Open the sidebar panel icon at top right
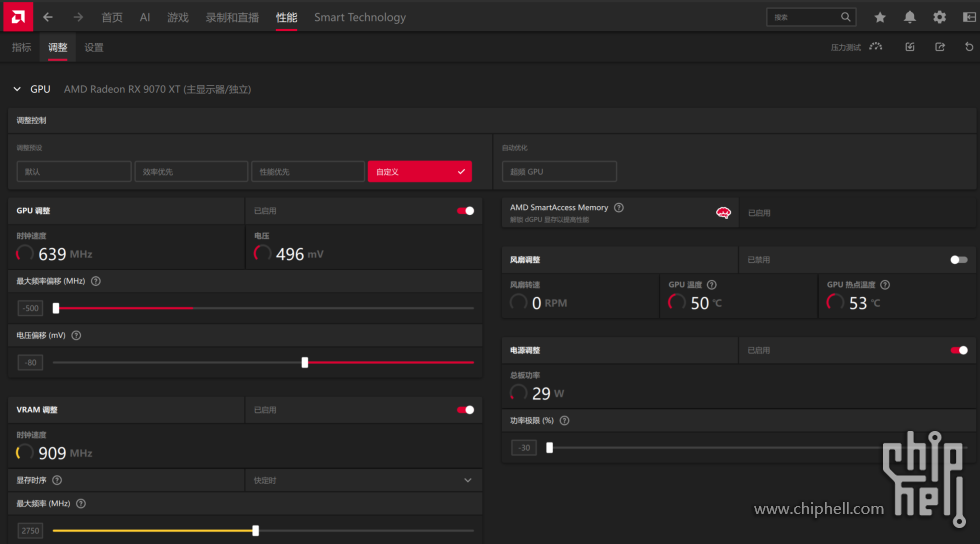Viewport: 980px width, 544px height. coord(969,18)
